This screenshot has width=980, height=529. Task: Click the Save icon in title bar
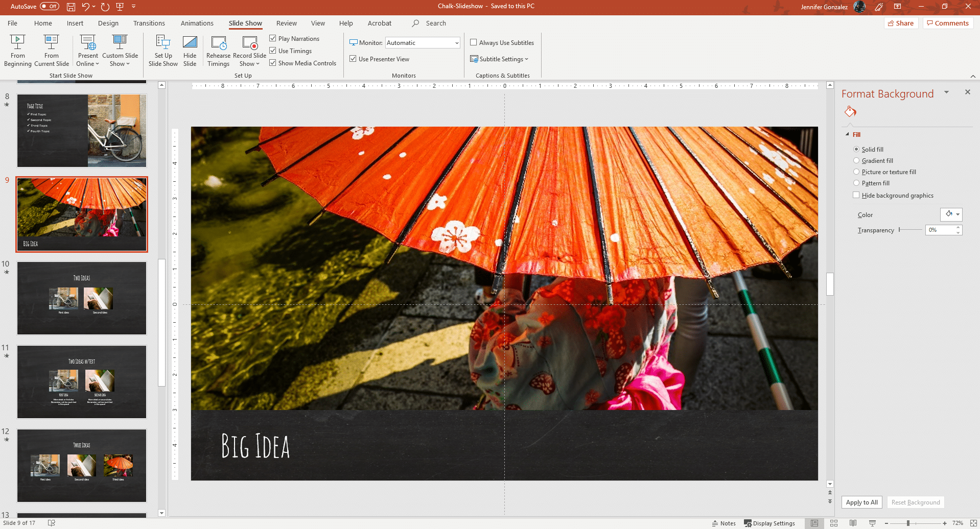[x=71, y=7]
